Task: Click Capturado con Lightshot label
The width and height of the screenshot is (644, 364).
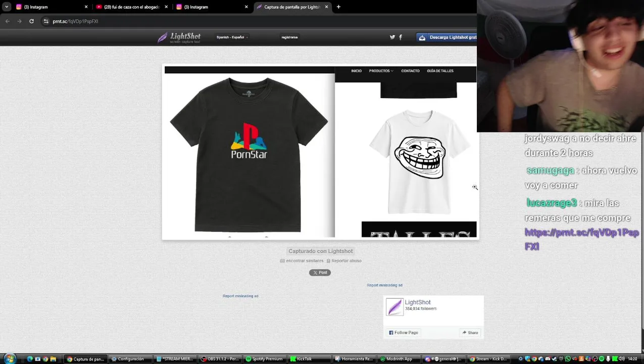Action: pos(321,251)
